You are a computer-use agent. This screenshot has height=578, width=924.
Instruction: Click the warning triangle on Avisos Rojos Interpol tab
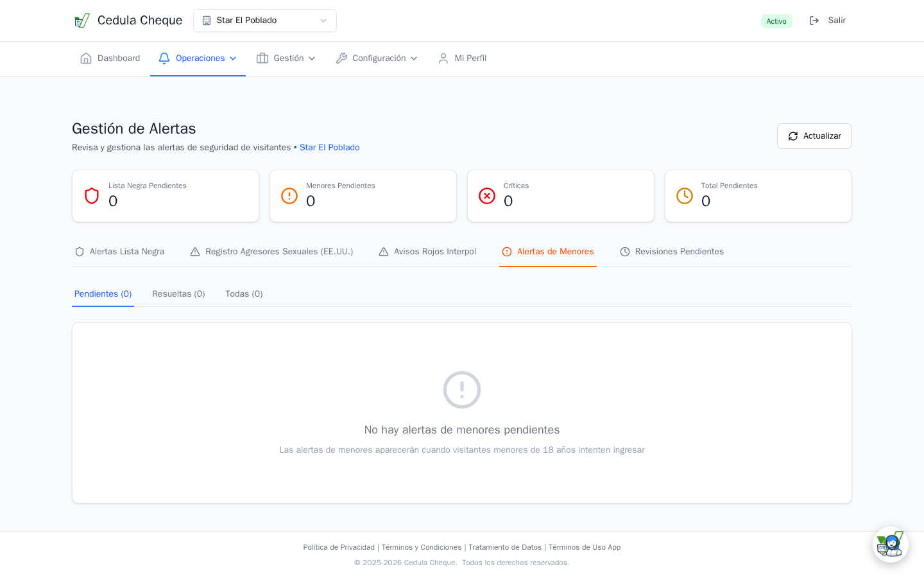[384, 252]
